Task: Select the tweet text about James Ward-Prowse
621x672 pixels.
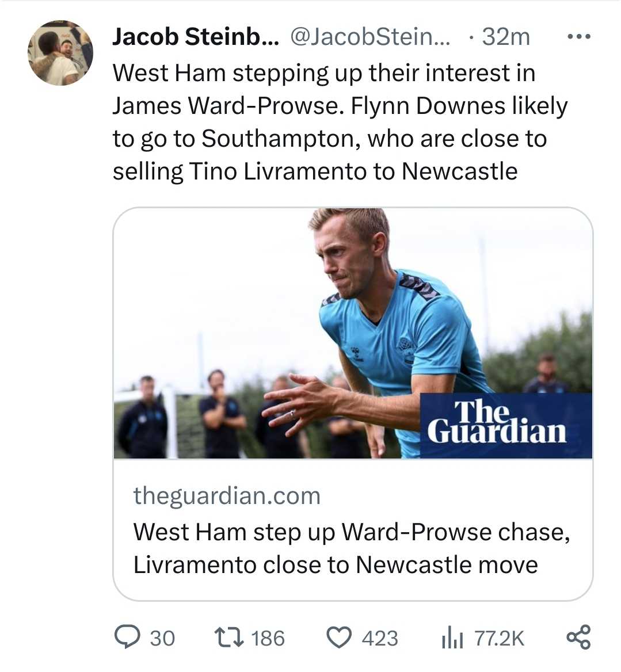Action: tap(340, 122)
